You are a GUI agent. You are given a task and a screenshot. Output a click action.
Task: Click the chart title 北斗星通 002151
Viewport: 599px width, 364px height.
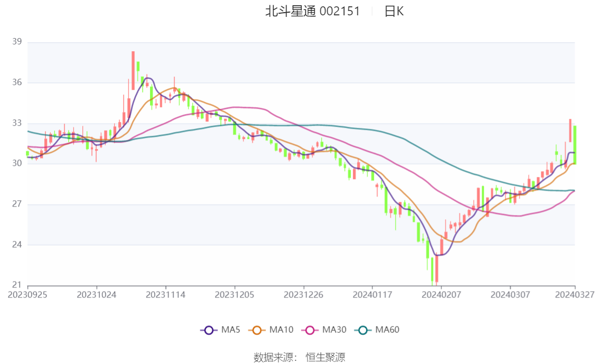pyautogui.click(x=312, y=11)
